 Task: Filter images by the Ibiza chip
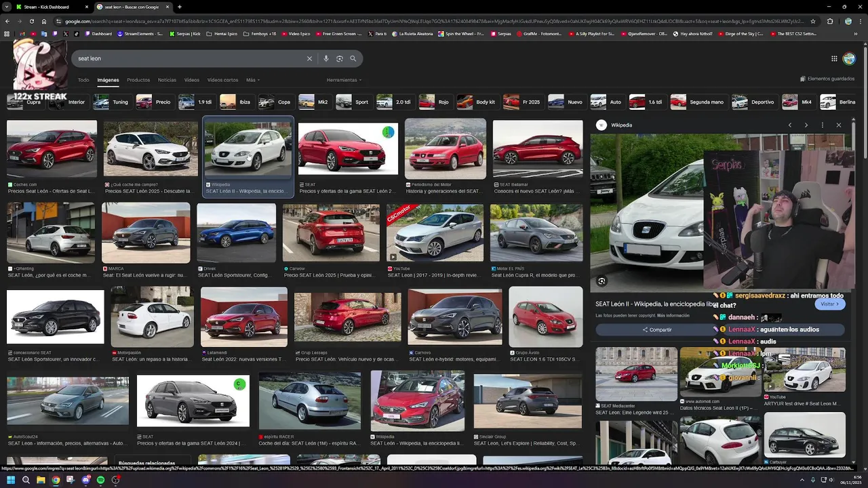pos(237,102)
